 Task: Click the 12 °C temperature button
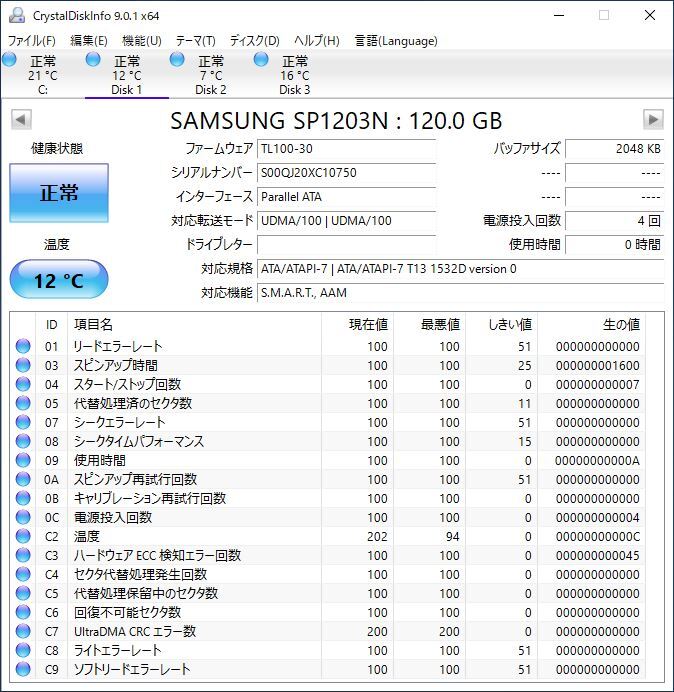[x=59, y=280]
